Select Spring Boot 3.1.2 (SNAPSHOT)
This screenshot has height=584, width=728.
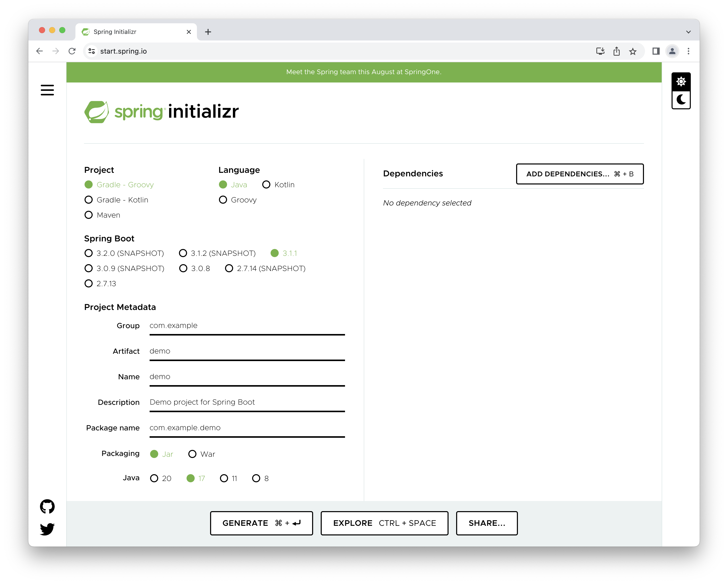click(217, 253)
